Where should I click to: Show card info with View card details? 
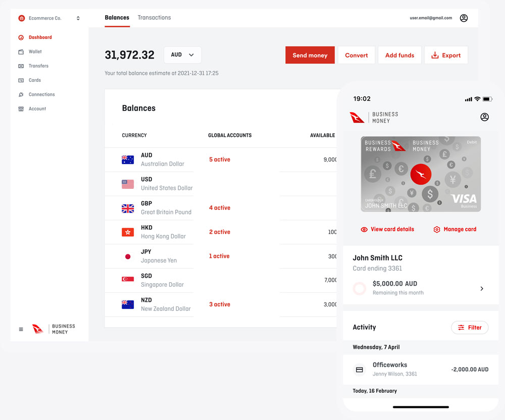pyautogui.click(x=387, y=229)
